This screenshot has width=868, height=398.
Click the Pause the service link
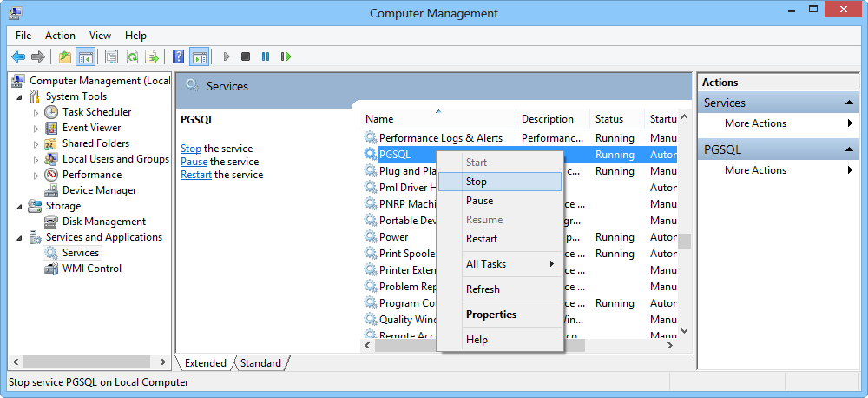click(x=194, y=162)
